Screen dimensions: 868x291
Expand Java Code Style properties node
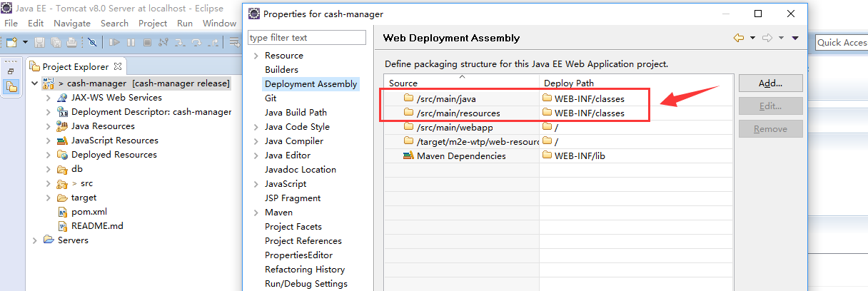click(x=256, y=127)
